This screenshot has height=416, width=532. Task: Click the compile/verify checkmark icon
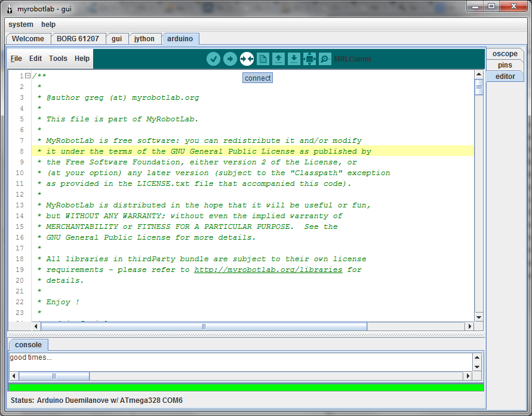[x=213, y=59]
